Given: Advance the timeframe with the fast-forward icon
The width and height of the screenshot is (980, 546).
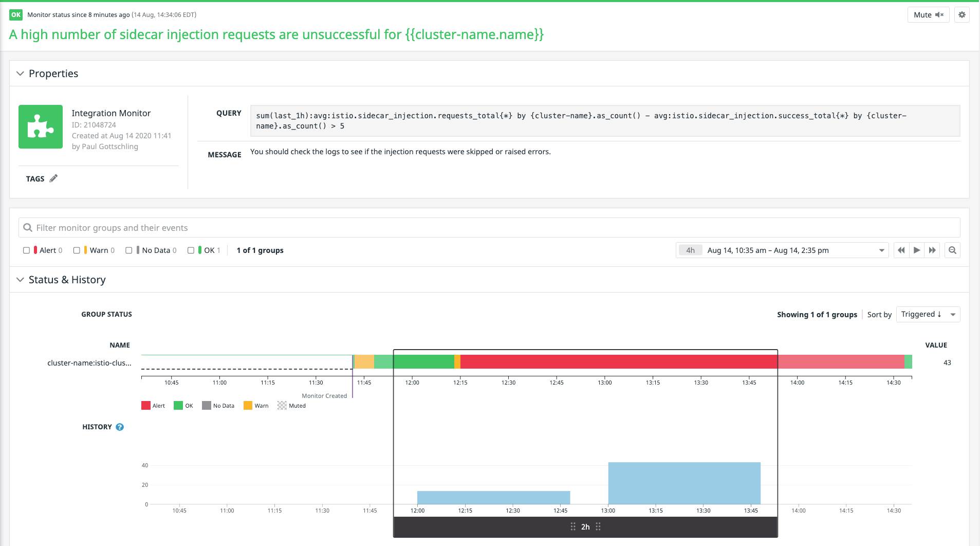Looking at the screenshot, I should [933, 250].
